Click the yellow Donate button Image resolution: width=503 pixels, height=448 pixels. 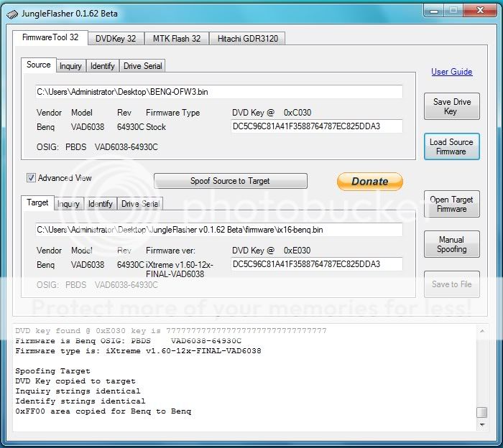(369, 182)
